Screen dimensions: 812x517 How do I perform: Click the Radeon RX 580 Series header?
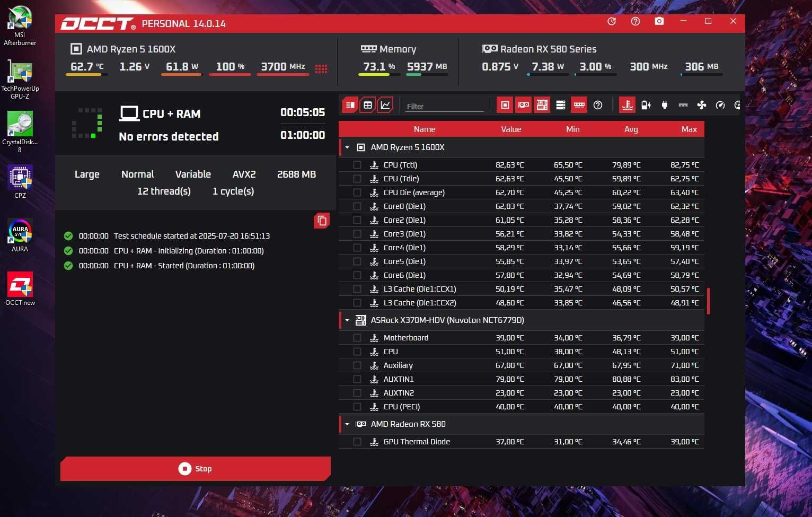pyautogui.click(x=548, y=49)
